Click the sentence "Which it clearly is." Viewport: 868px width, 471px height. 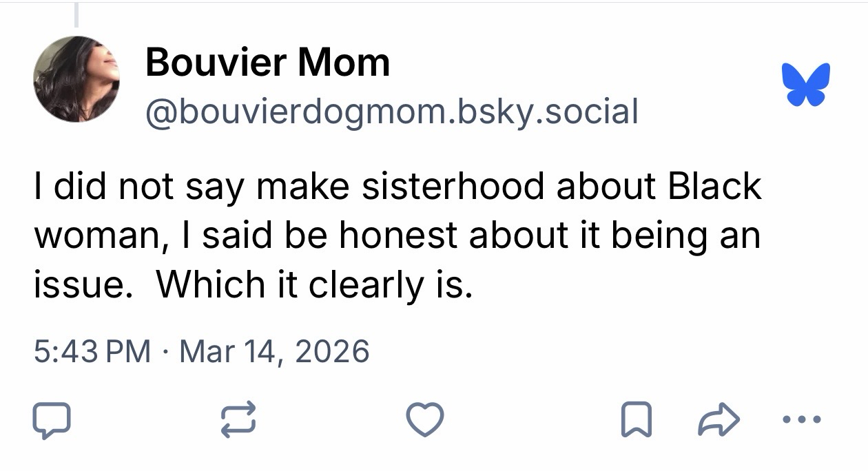click(315, 286)
